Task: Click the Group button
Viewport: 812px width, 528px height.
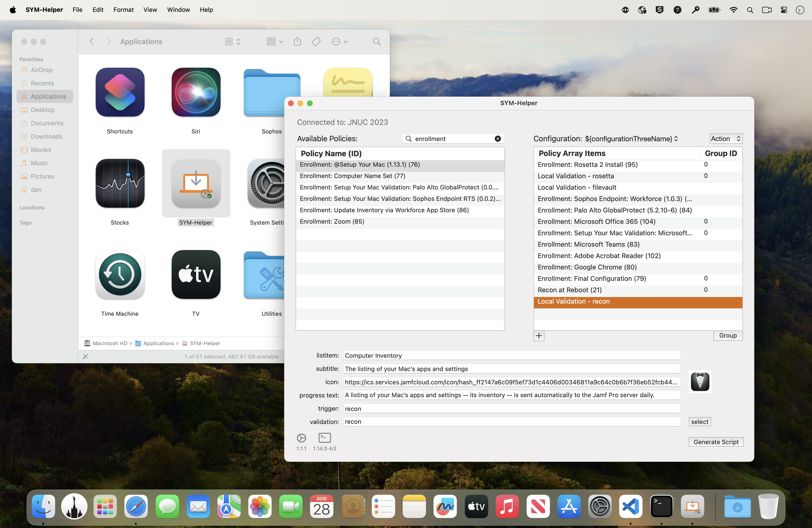Action: [x=728, y=336]
